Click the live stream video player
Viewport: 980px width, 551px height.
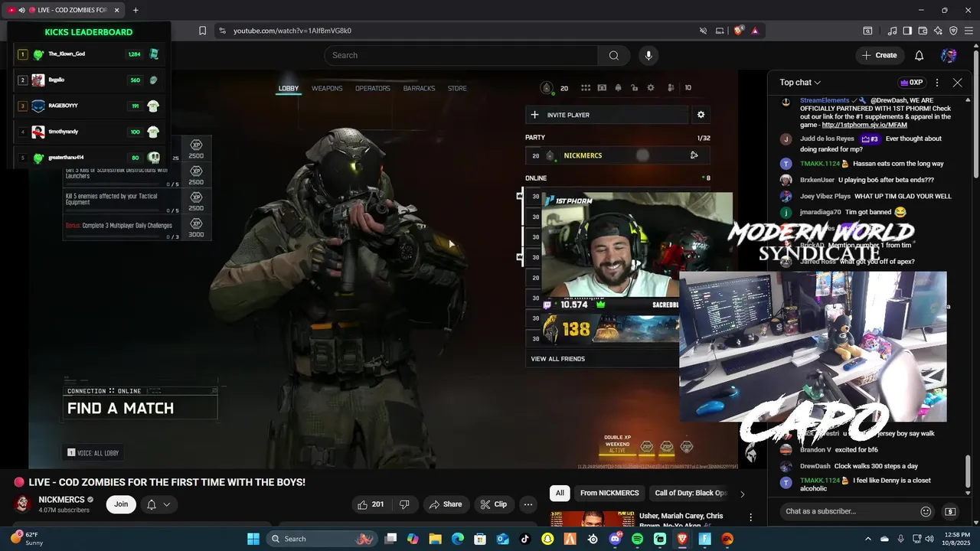coord(383,269)
